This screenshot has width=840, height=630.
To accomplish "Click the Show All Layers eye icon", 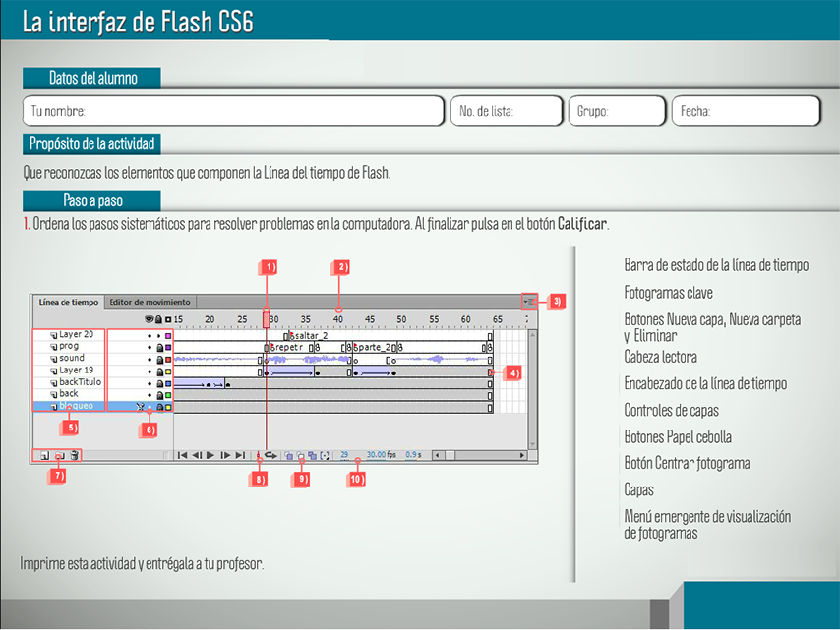I will (x=150, y=320).
